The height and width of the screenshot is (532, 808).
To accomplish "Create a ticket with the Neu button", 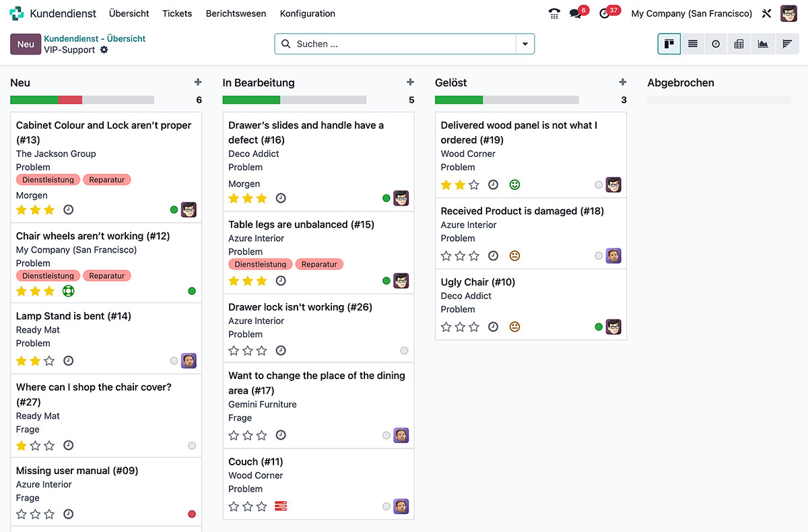I will pos(26,44).
